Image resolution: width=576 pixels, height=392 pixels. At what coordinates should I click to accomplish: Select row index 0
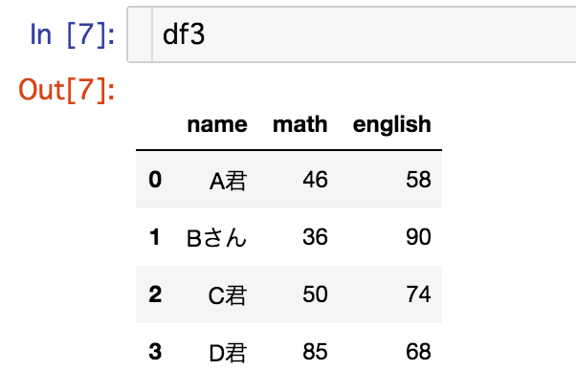pos(155,180)
